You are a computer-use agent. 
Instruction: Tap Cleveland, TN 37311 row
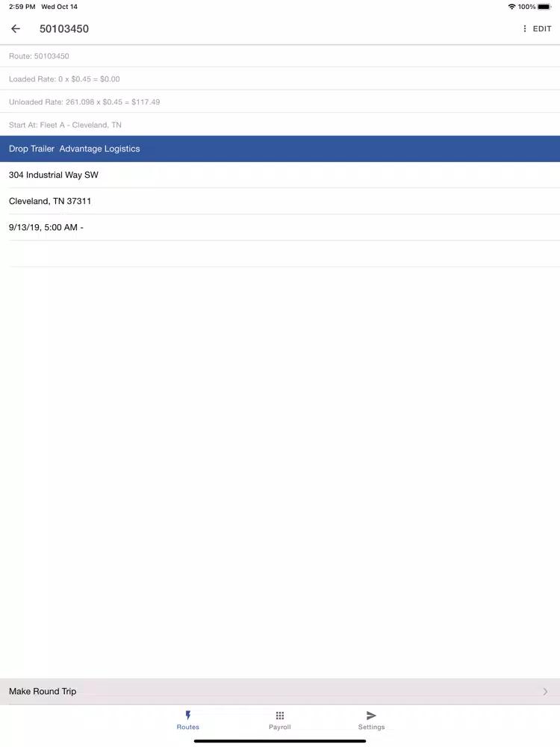pos(280,201)
